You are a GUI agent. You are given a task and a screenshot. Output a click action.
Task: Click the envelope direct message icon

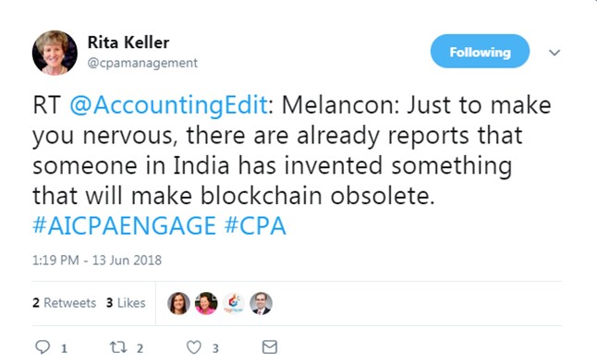[x=270, y=346]
